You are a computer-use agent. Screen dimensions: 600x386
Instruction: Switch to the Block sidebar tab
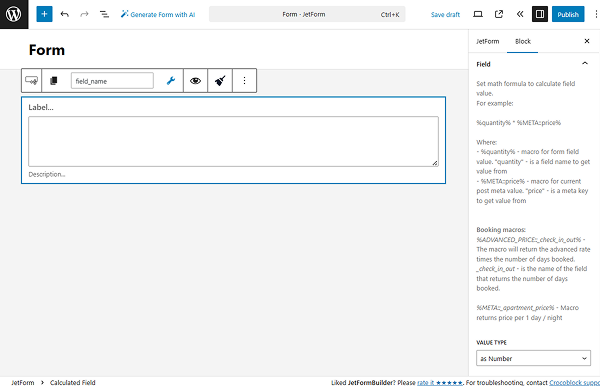coord(523,41)
